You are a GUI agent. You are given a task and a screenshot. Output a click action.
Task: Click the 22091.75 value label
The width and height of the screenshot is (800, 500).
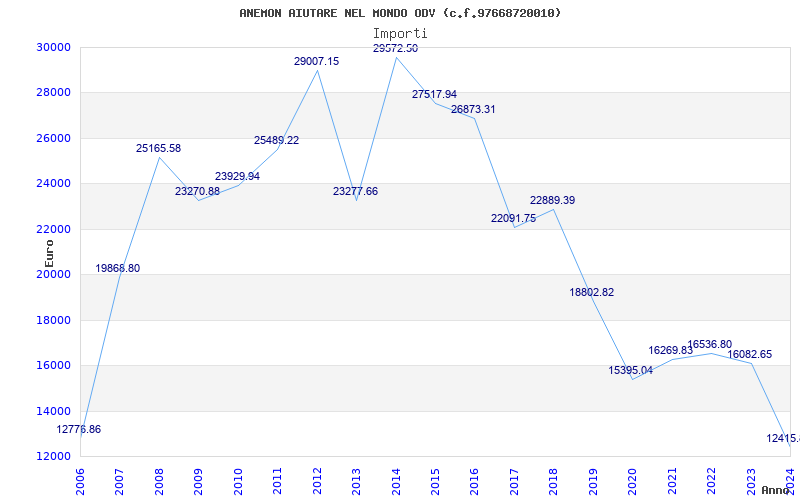point(513,218)
